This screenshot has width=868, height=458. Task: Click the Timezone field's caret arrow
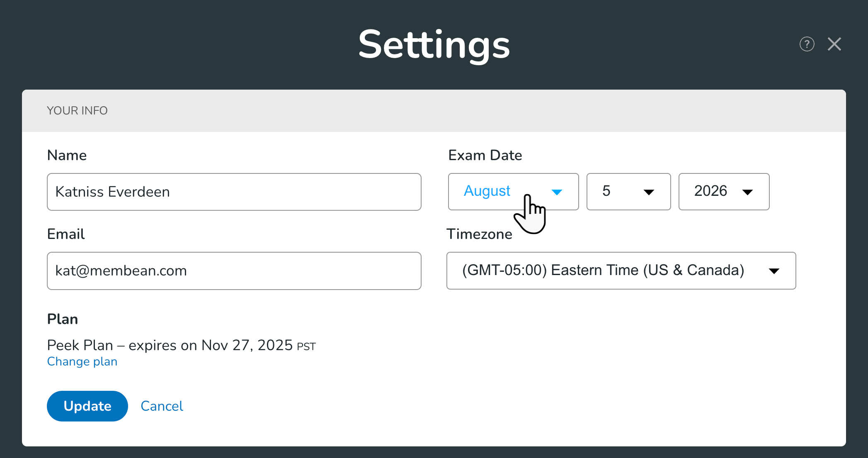(x=774, y=271)
